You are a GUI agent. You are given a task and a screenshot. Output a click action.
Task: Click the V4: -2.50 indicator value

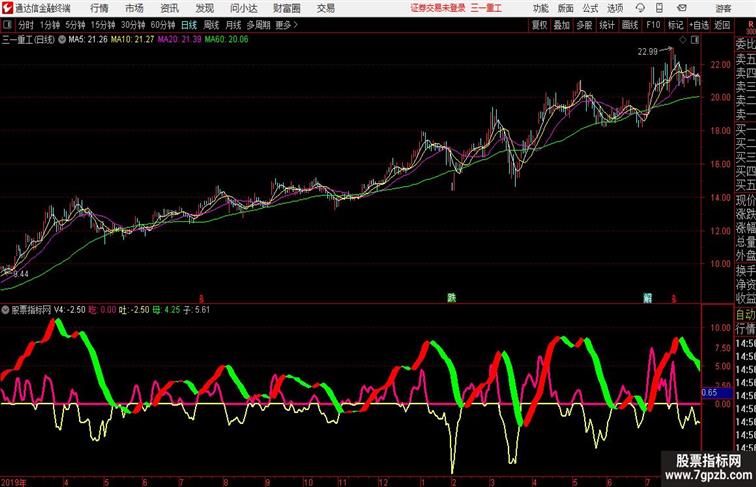[69, 310]
